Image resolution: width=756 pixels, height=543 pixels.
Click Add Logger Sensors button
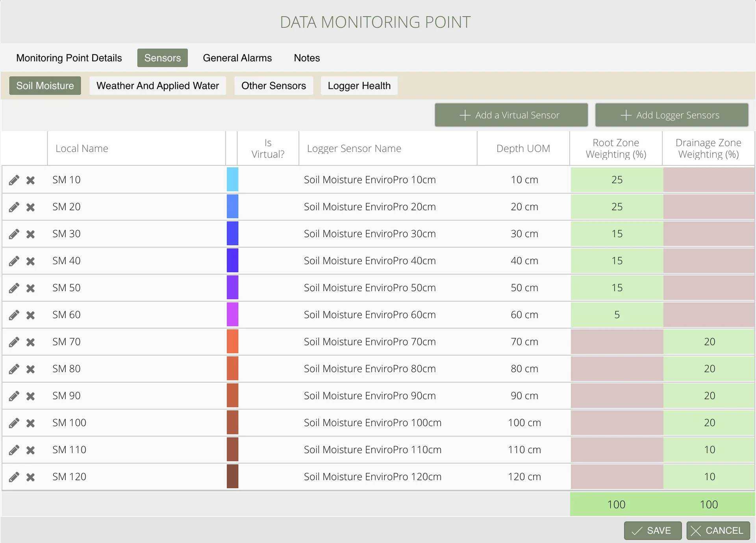pos(671,115)
